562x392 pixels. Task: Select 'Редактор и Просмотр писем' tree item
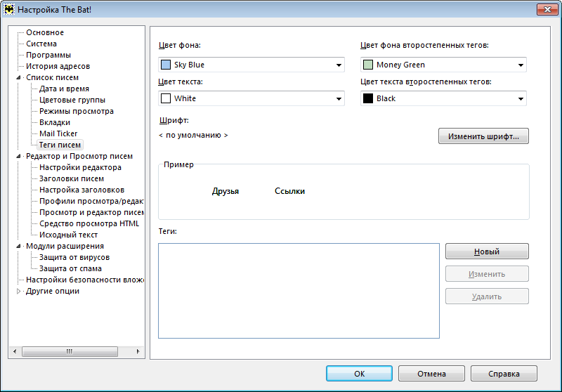click(79, 156)
